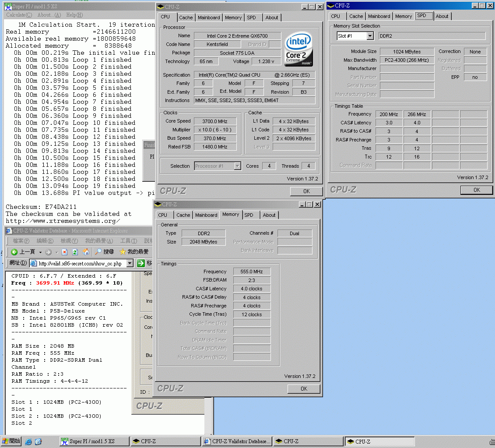Screen dimensions: 495x448
Task: Click the processor name Intel Core 2 Extreme QX6700
Action: 237,36
